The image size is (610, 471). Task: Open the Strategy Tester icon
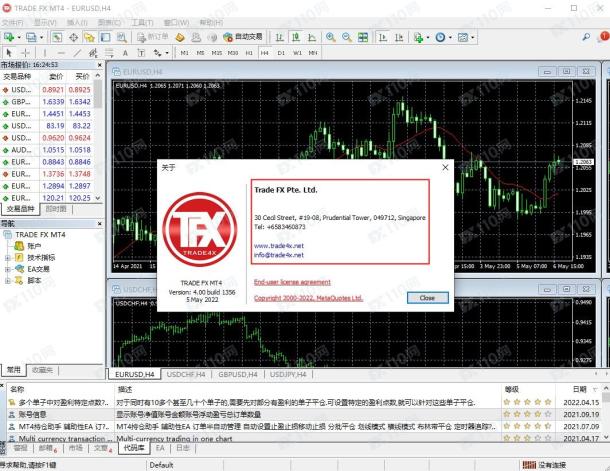pyautogui.click(x=122, y=37)
